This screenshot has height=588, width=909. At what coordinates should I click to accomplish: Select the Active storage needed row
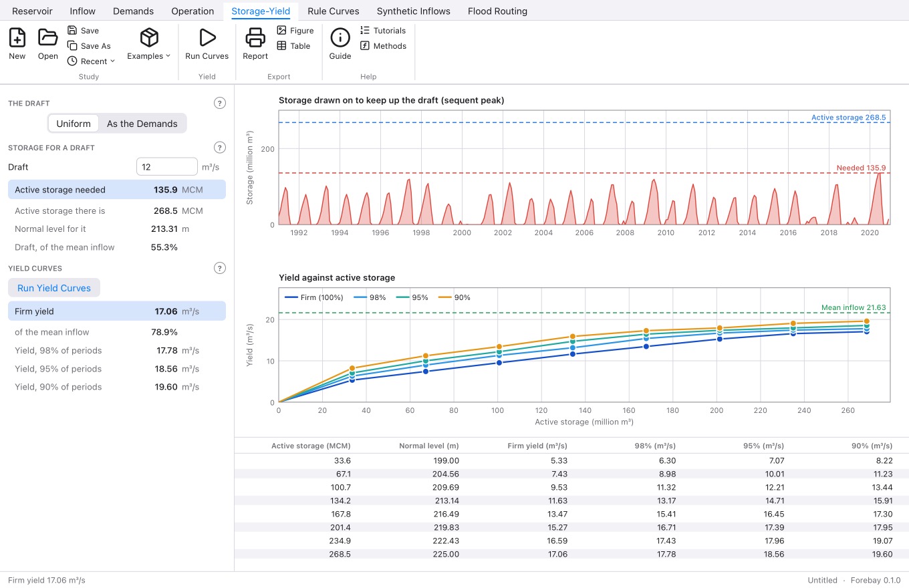pyautogui.click(x=117, y=190)
